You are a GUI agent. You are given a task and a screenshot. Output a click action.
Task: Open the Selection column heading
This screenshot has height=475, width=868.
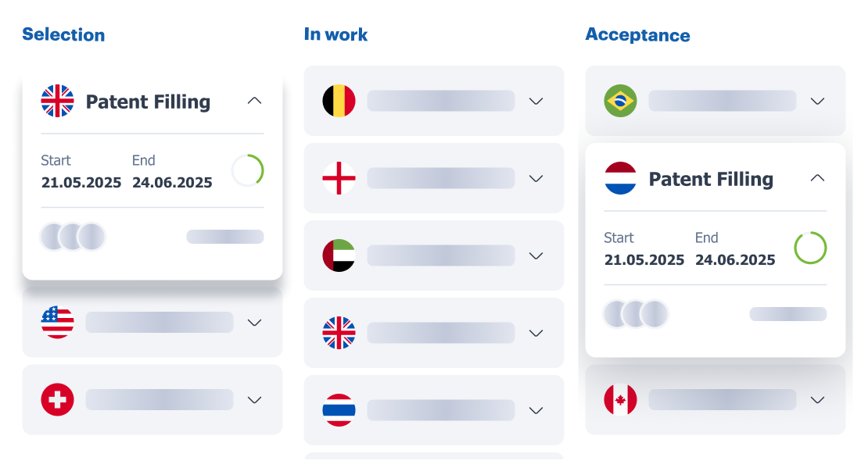63,34
